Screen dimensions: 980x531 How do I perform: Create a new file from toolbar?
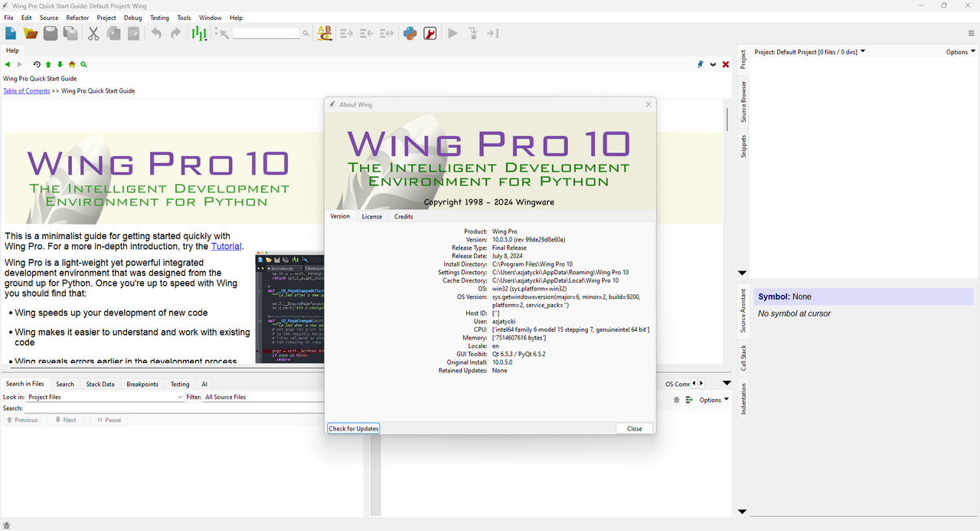pos(11,33)
